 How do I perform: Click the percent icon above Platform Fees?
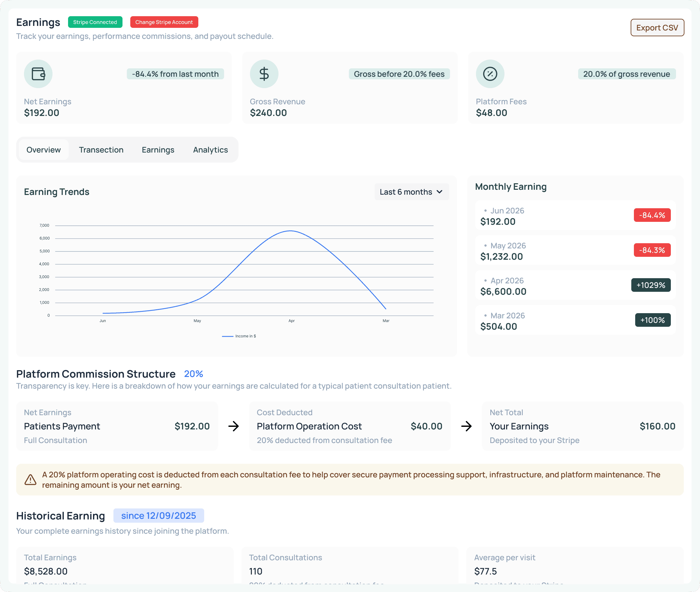[490, 74]
